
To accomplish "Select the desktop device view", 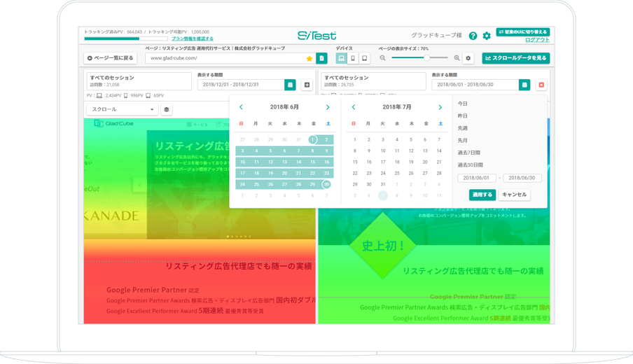I will point(341,58).
